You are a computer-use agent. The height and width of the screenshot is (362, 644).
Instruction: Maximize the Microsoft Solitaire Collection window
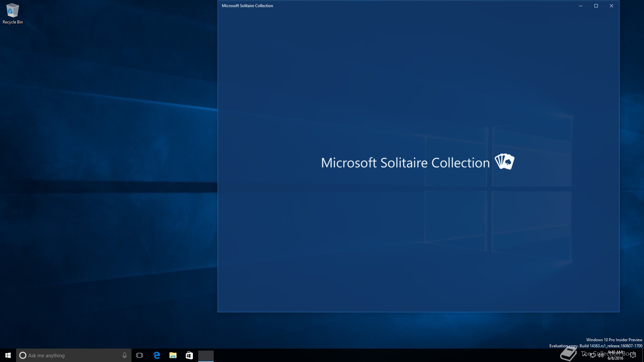(x=596, y=6)
